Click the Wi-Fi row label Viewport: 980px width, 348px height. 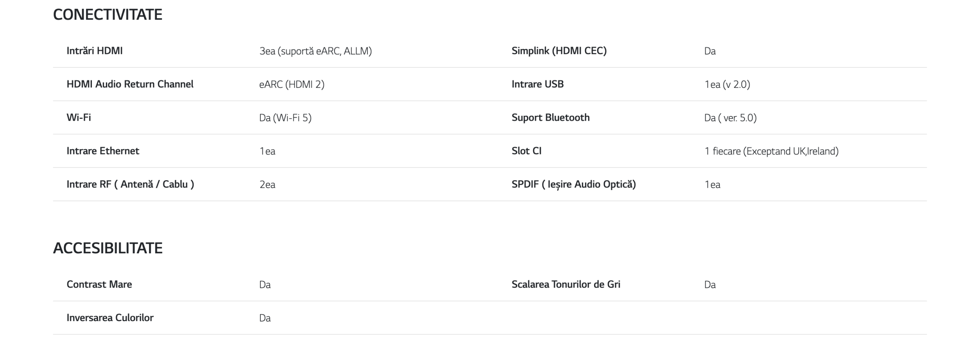click(x=79, y=117)
